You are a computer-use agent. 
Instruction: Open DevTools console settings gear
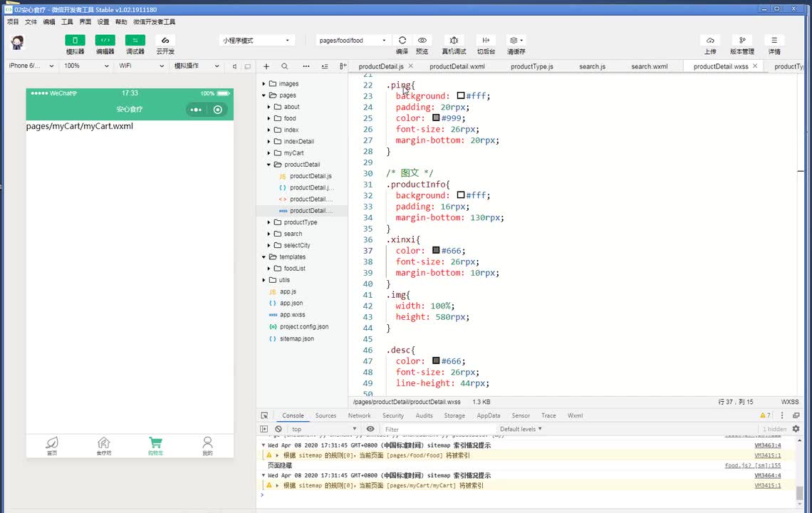(796, 429)
